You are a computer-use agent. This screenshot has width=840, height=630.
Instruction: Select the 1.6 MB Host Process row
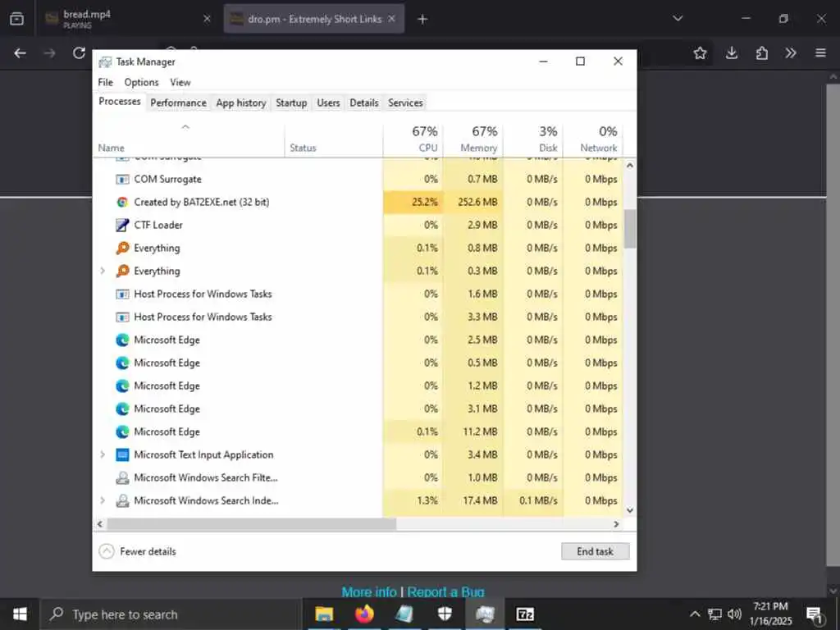click(x=358, y=294)
